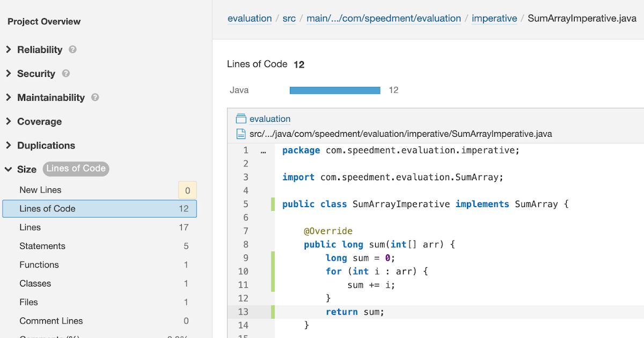Open the evaluation breadcrumb link
Image resolution: width=644 pixels, height=338 pixels.
250,18
